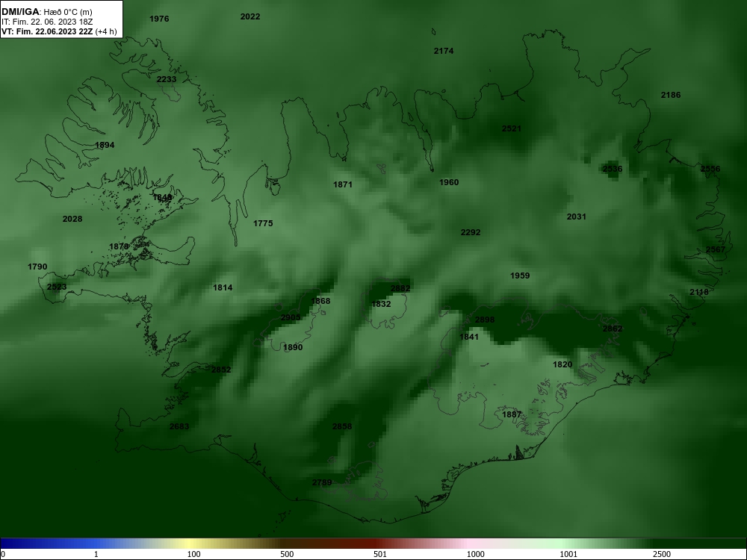
Task: Click the color scale label 100
Action: pos(194,554)
